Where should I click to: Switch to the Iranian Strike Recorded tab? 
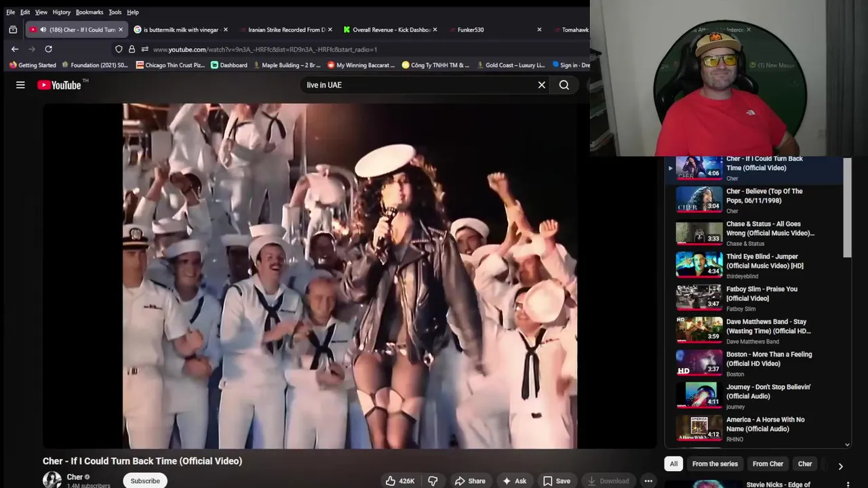tap(285, 30)
